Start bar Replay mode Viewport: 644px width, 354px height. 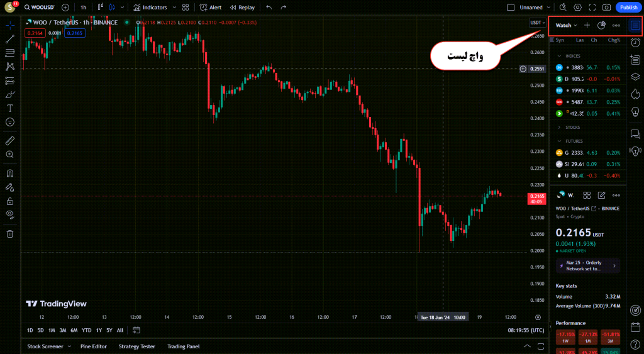[x=242, y=8]
